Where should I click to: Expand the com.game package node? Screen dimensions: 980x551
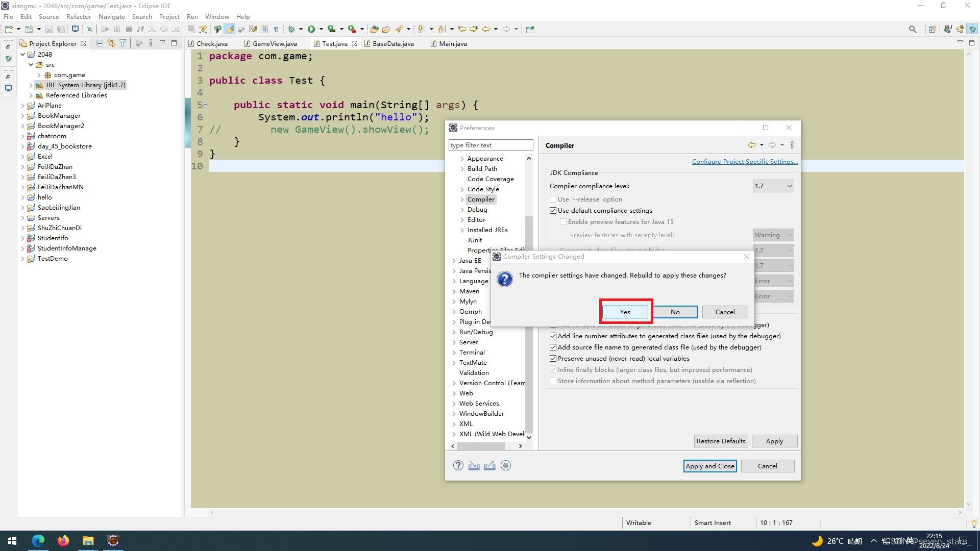point(39,75)
